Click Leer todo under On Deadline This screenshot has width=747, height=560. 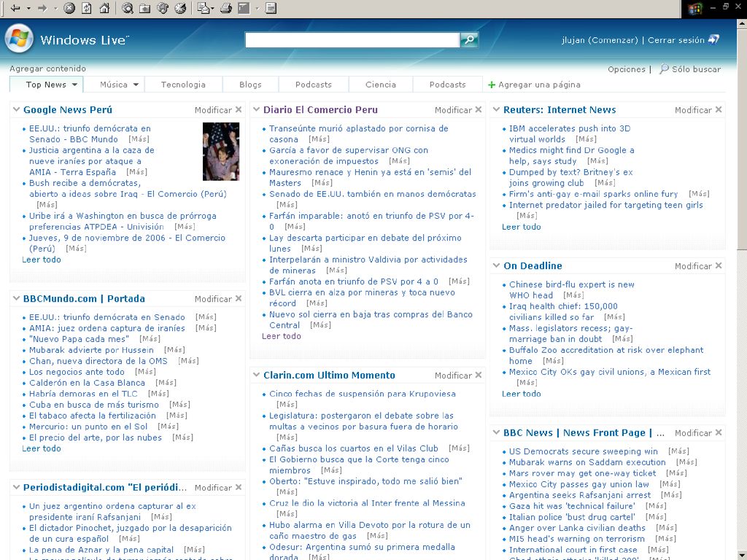click(521, 394)
